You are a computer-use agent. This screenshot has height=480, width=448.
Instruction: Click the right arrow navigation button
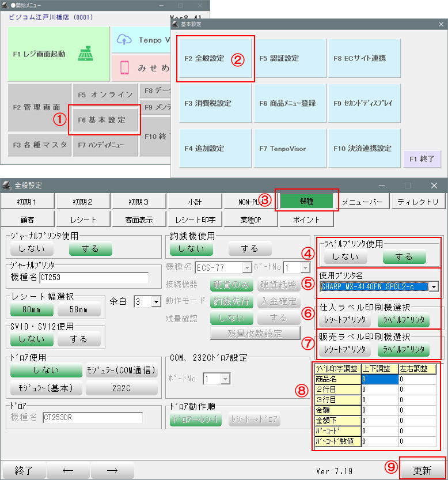(x=112, y=470)
